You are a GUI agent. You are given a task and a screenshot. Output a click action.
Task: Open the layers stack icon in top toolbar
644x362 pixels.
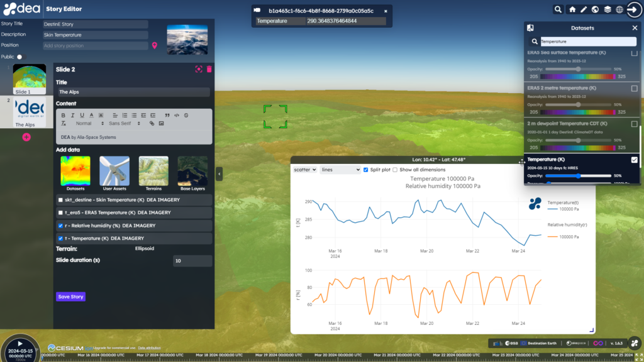(x=608, y=9)
